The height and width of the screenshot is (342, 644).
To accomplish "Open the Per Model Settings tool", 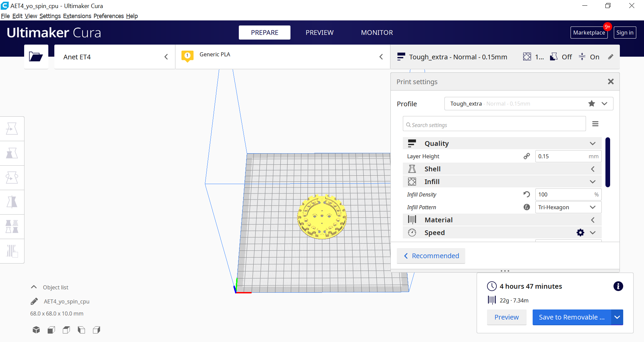I will 12,227.
